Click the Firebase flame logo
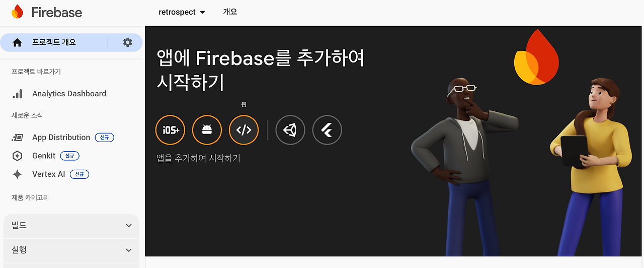 pyautogui.click(x=17, y=12)
